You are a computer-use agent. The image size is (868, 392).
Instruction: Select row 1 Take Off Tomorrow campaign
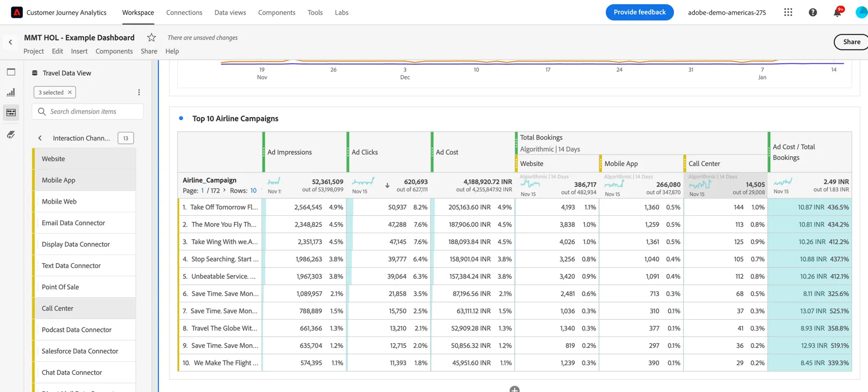[x=220, y=207]
